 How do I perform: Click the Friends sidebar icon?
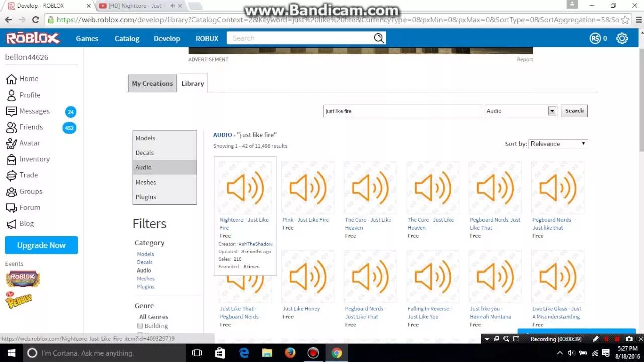click(11, 127)
